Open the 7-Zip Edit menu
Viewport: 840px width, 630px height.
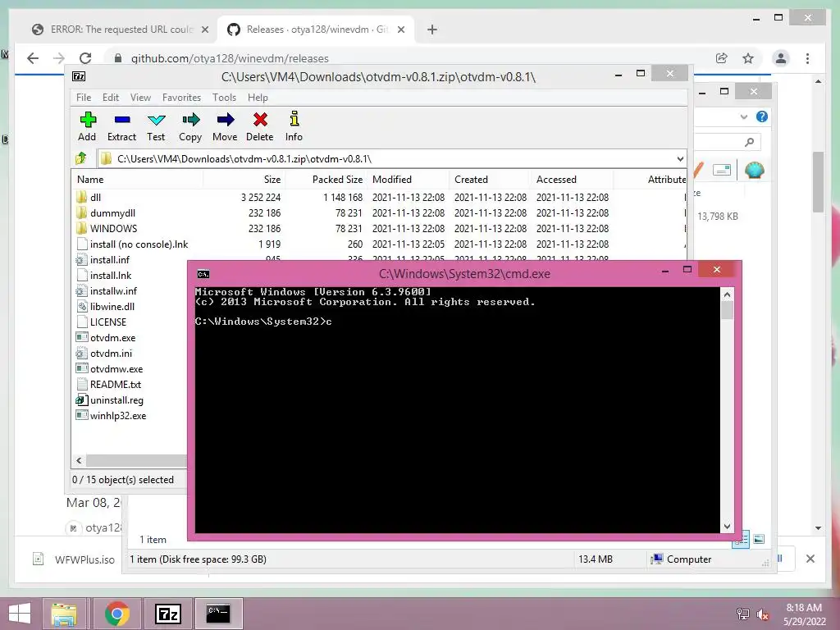click(111, 98)
